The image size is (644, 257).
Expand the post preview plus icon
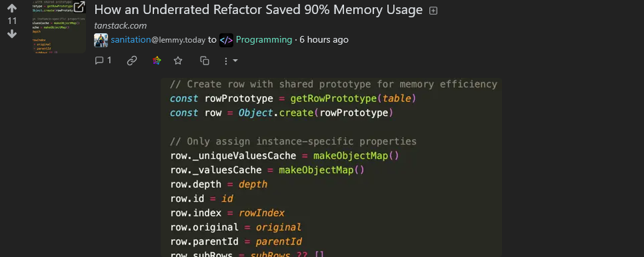[433, 11]
